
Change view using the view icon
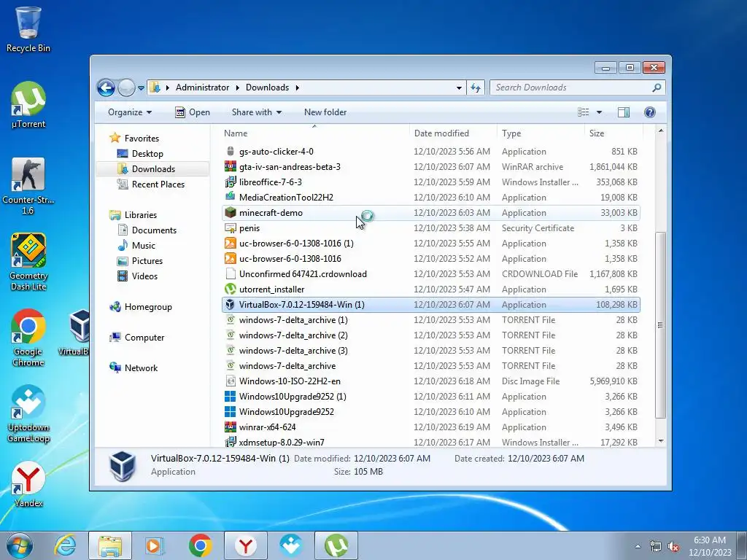pyautogui.click(x=584, y=112)
